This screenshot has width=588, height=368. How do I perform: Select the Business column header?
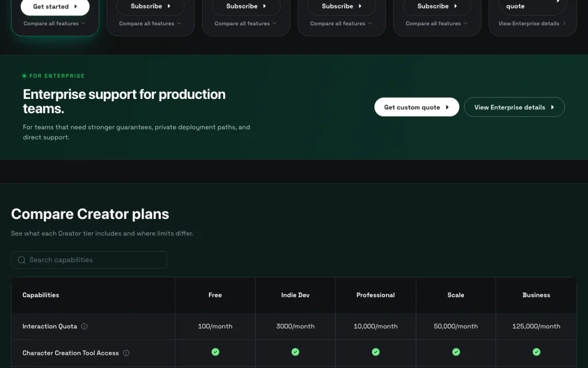(x=537, y=295)
